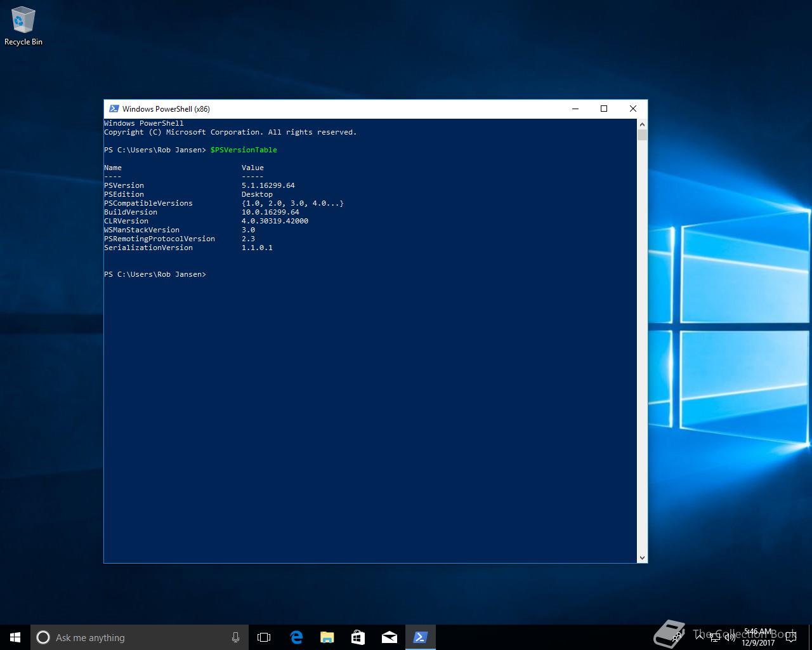Launch Microsoft Edge from the taskbar
This screenshot has height=650, width=812.
(296, 637)
